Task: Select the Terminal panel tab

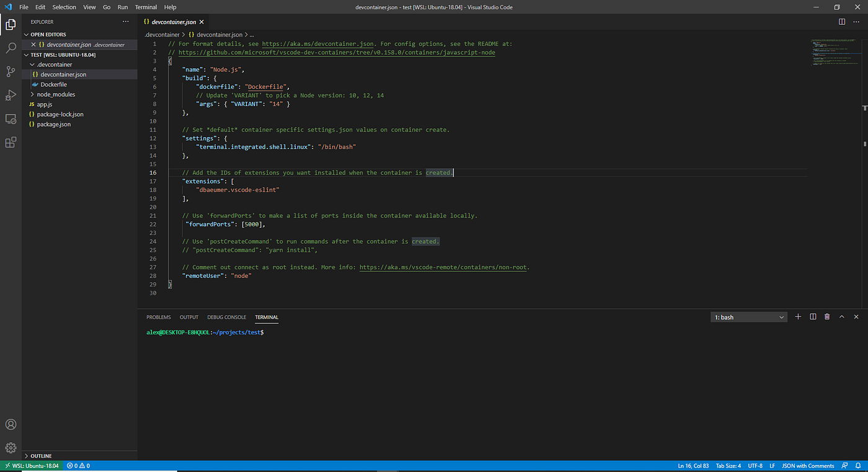Action: (267, 317)
